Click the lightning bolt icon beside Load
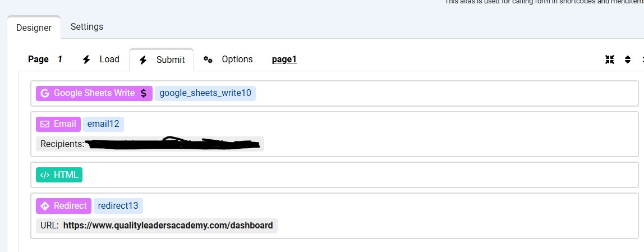644x252 pixels. pos(86,59)
